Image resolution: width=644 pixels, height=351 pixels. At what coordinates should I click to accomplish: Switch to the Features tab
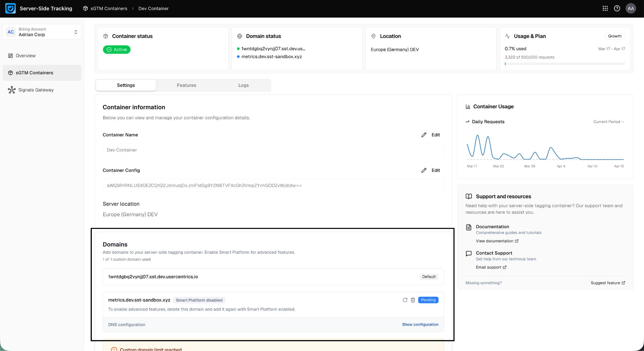pos(186,85)
